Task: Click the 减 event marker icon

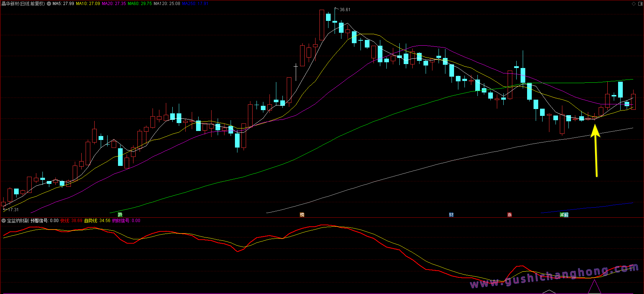Action: [562, 215]
